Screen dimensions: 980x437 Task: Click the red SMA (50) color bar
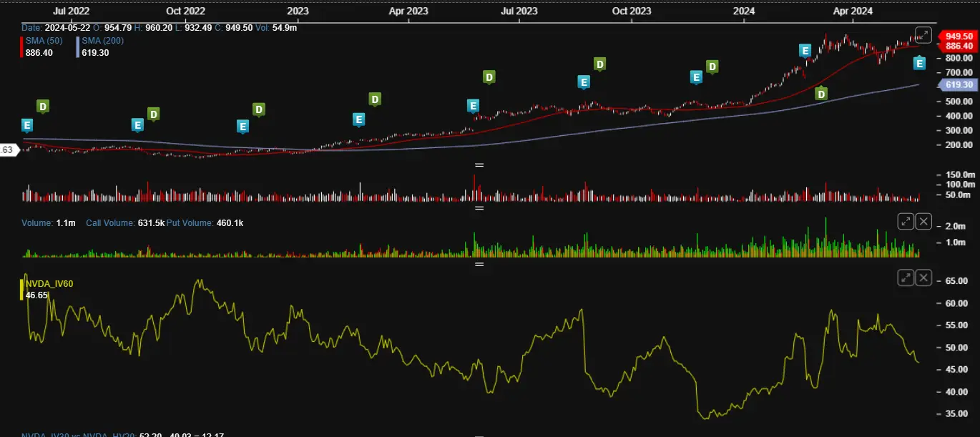tap(22, 46)
